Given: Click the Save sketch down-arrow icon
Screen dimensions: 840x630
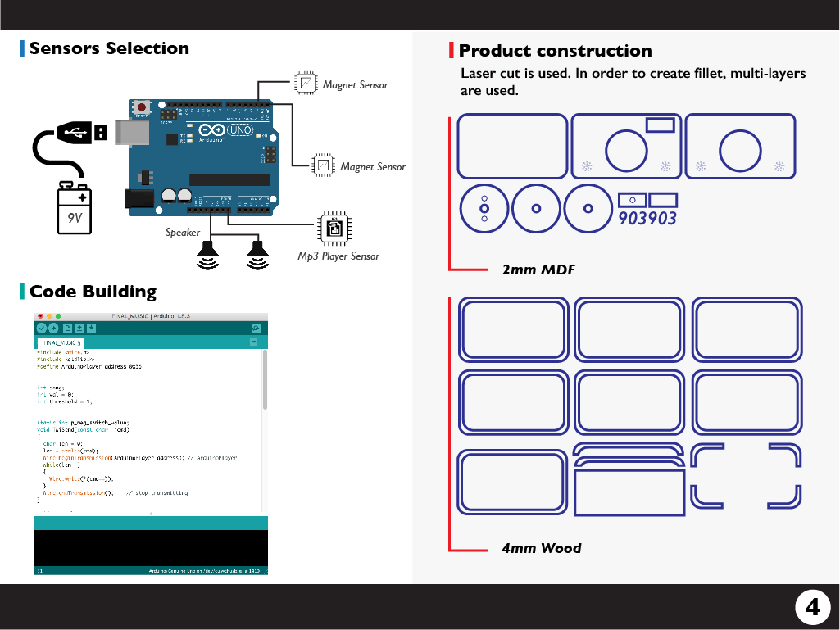Looking at the screenshot, I should (91, 328).
